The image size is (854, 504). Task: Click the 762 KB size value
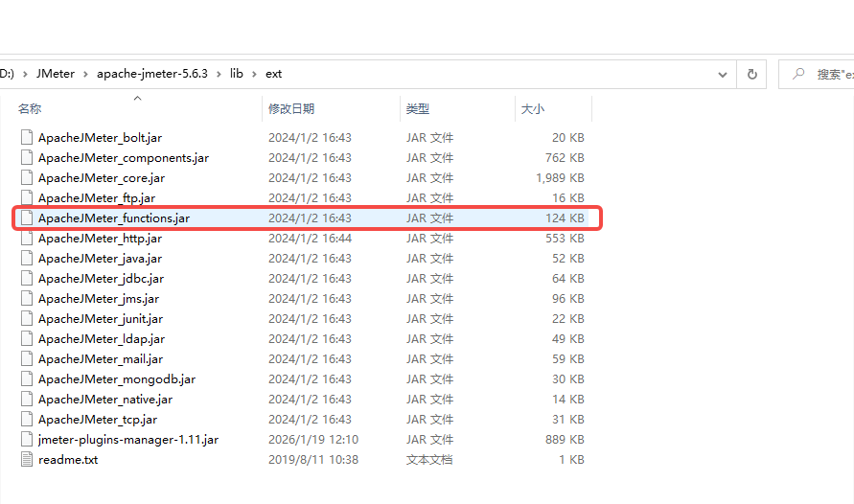(565, 158)
